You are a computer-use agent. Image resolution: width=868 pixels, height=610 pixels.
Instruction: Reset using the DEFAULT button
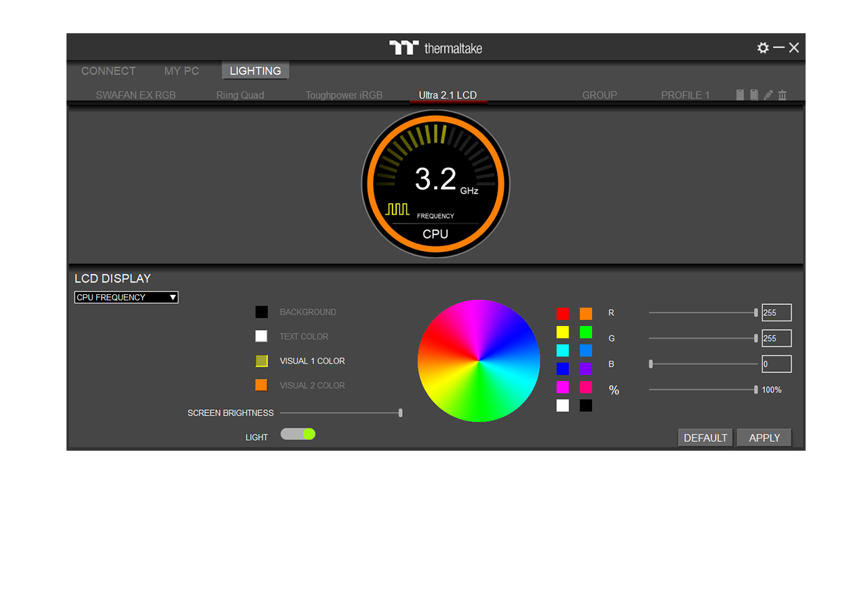pos(705,438)
